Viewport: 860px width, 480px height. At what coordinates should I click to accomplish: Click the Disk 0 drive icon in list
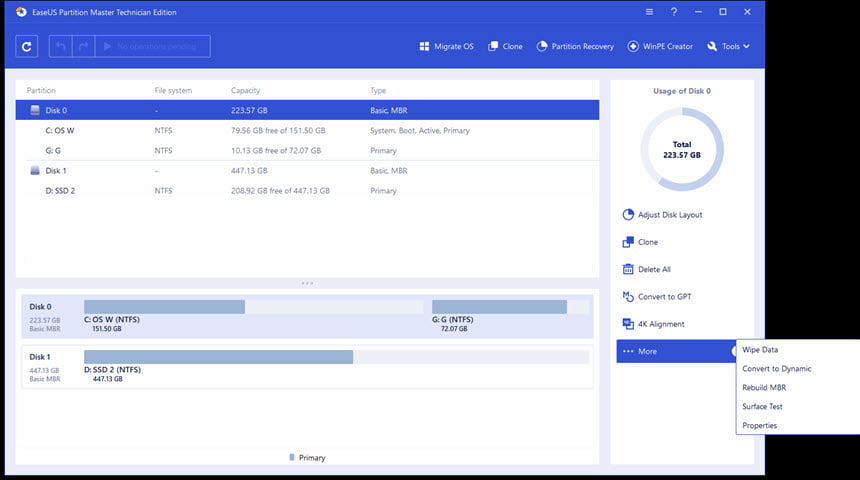(x=35, y=110)
